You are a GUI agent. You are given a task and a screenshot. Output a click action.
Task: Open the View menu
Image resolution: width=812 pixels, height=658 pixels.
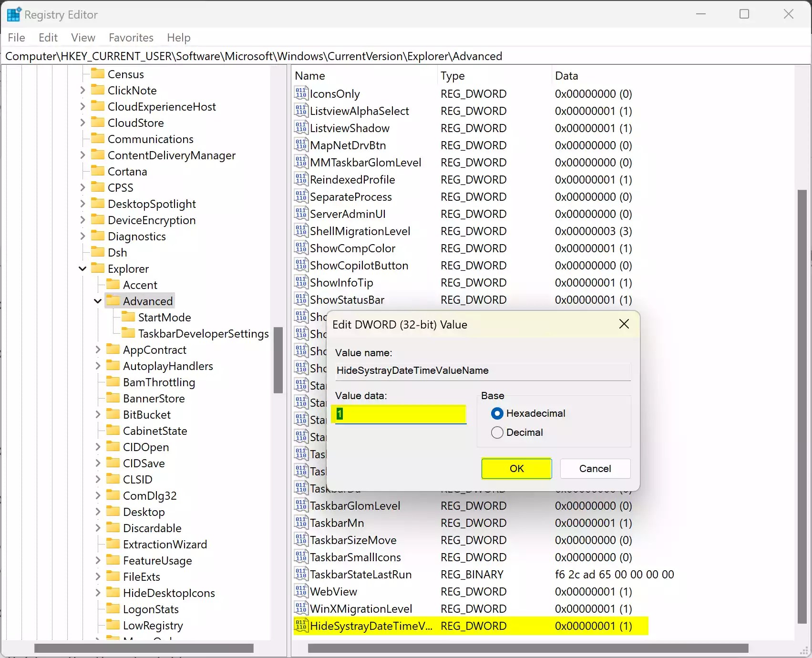pyautogui.click(x=83, y=37)
